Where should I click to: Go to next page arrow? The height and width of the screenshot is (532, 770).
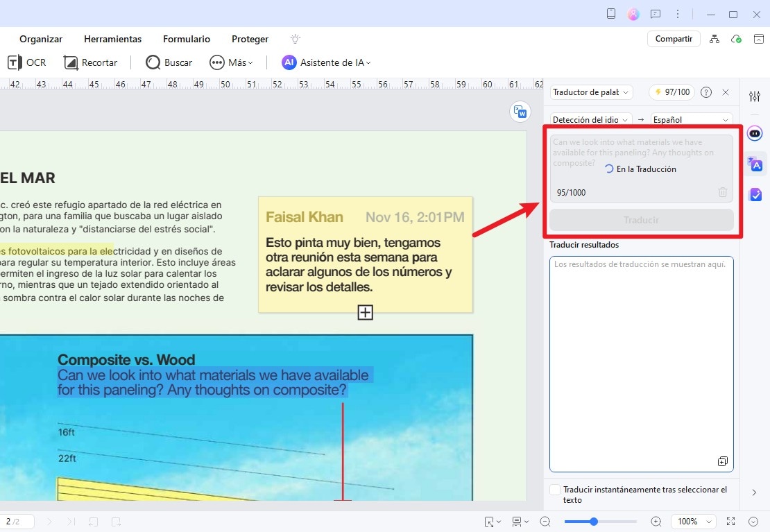point(49,522)
